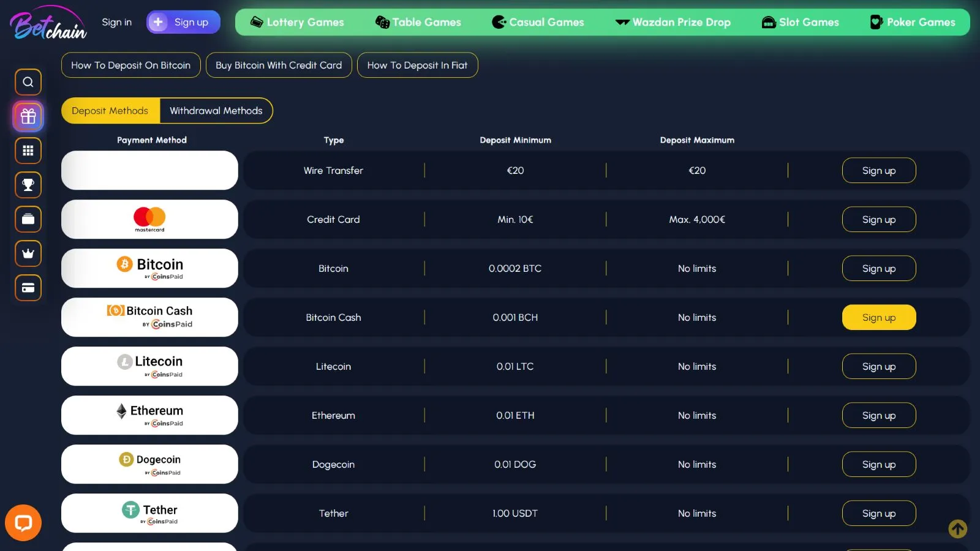
Task: Click Sign up in Bitcoin Cash row
Action: (x=878, y=317)
